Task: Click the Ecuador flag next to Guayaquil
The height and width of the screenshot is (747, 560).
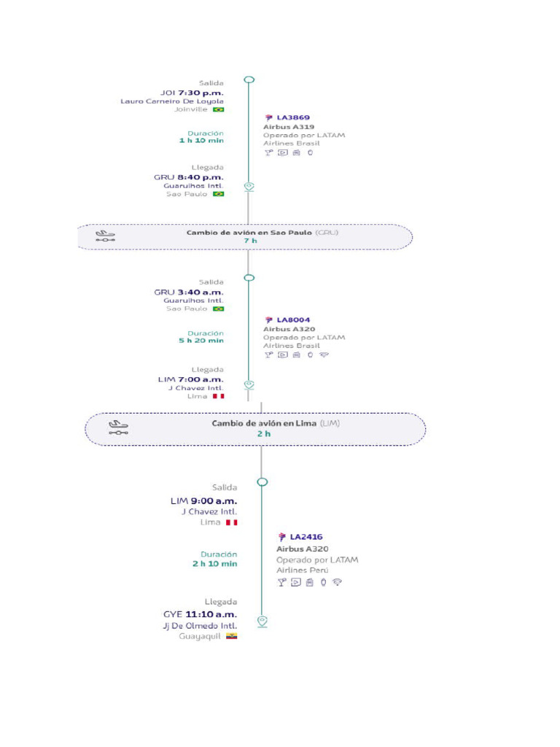Action: (231, 636)
